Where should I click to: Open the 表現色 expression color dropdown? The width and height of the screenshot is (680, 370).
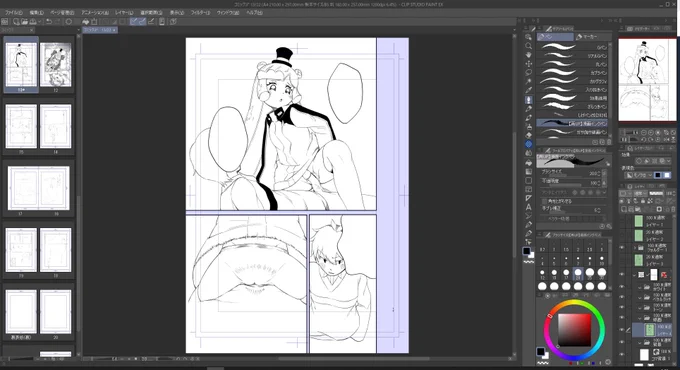[639, 175]
